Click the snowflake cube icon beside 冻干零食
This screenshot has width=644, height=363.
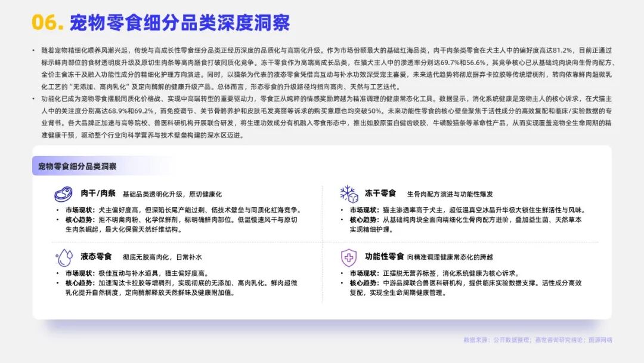point(349,194)
